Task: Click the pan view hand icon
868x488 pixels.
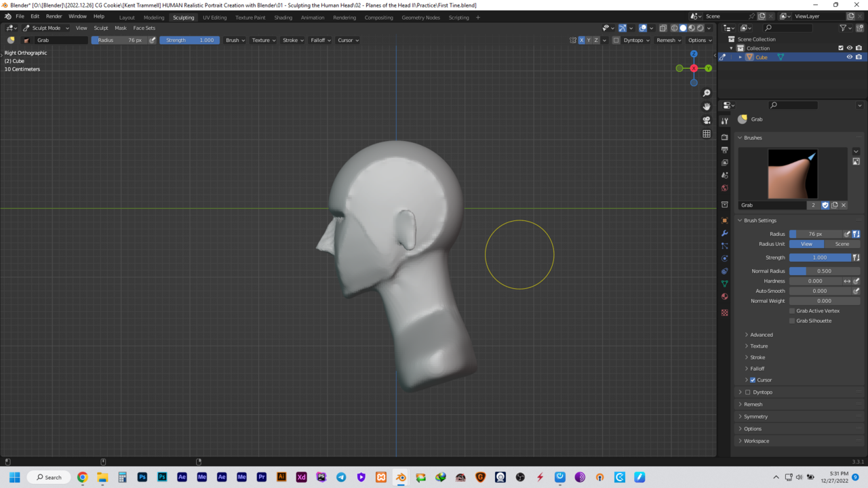Action: point(707,106)
